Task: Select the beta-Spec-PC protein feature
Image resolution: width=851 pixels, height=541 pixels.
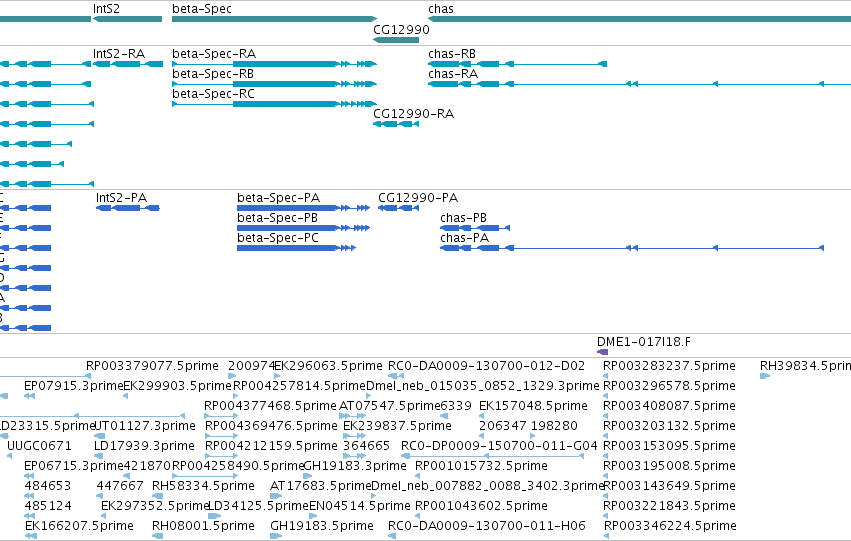Action: coord(296,248)
